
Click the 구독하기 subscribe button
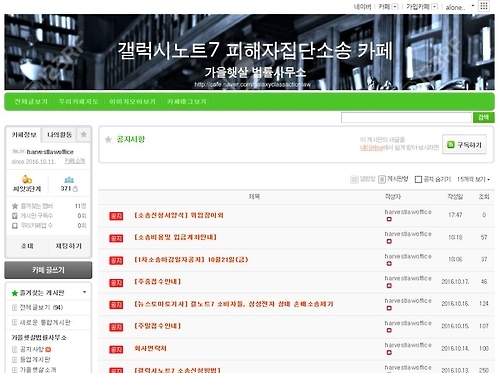pyautogui.click(x=464, y=144)
